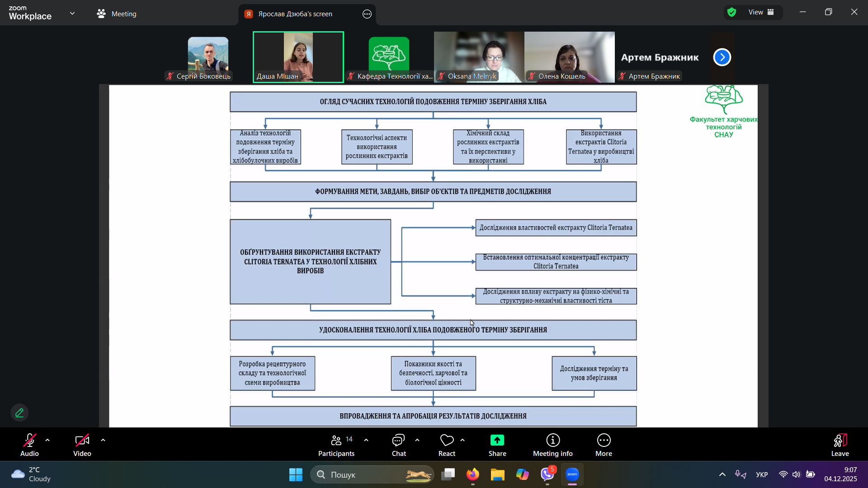Click the green Share button
The width and height of the screenshot is (868, 488).
(x=497, y=445)
